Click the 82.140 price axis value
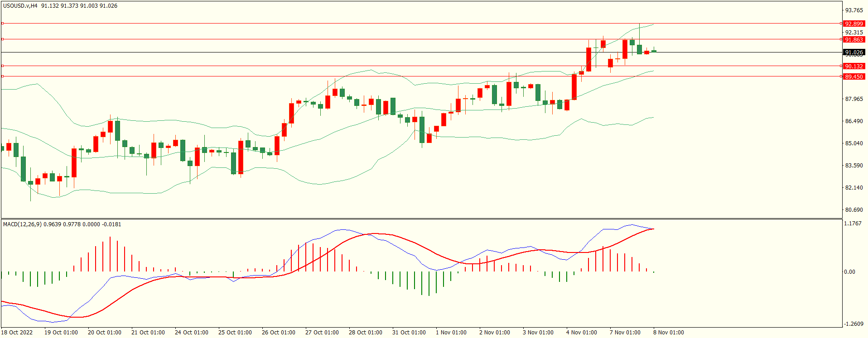Viewport: 868px width, 338px height. click(x=854, y=188)
